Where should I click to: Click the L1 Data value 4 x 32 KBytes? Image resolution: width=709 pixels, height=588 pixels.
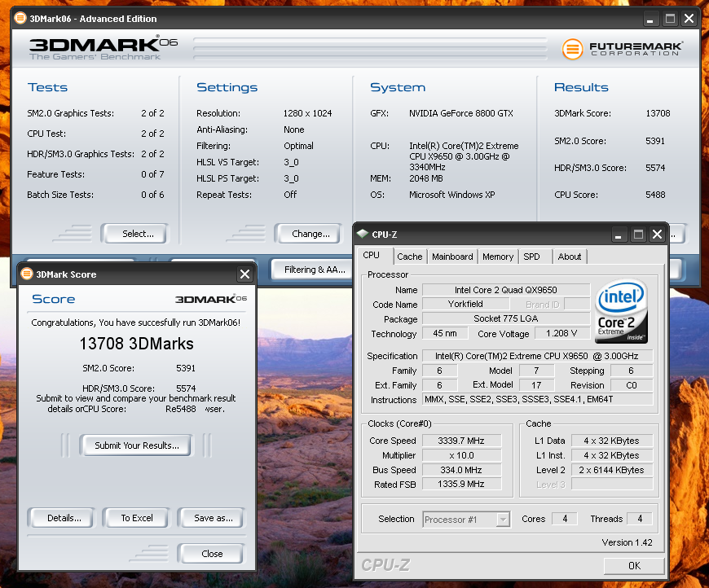coord(612,441)
